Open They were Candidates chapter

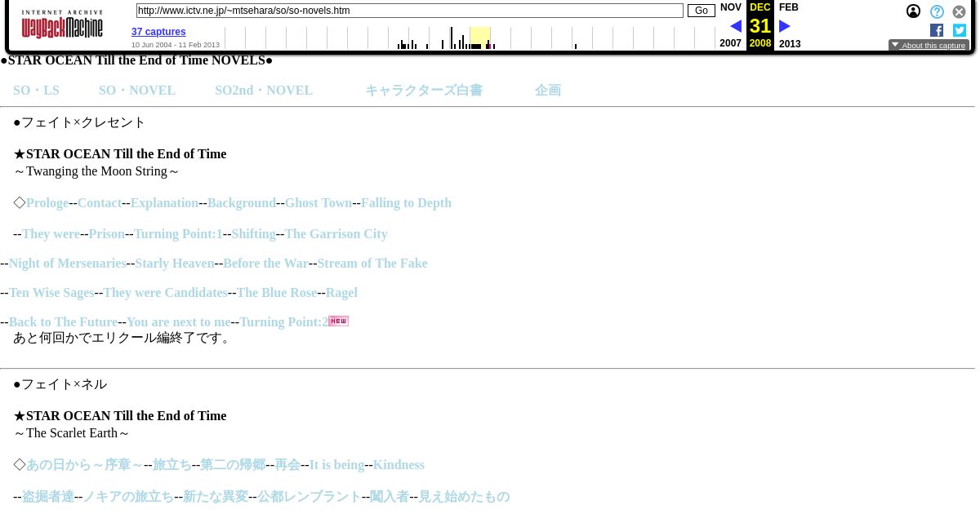(x=165, y=293)
